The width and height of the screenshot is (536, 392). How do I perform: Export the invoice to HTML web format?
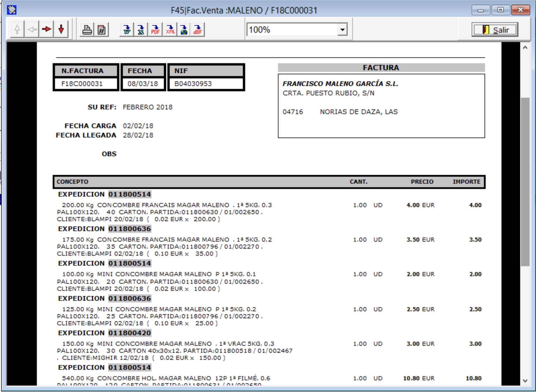pos(184,30)
